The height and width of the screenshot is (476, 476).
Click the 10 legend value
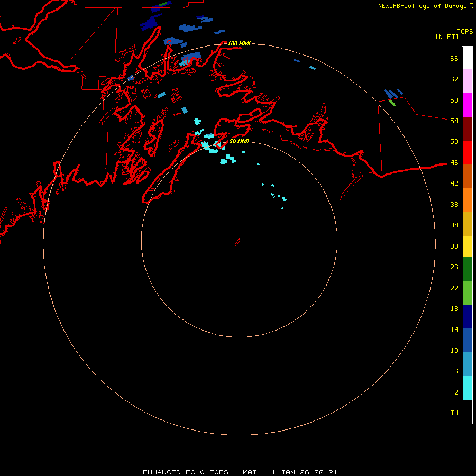tap(454, 351)
